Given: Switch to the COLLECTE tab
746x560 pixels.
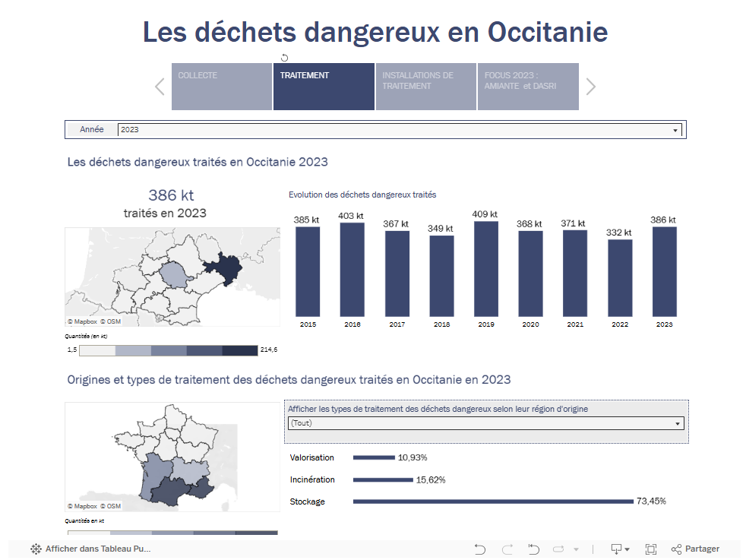Looking at the screenshot, I should click(x=221, y=86).
